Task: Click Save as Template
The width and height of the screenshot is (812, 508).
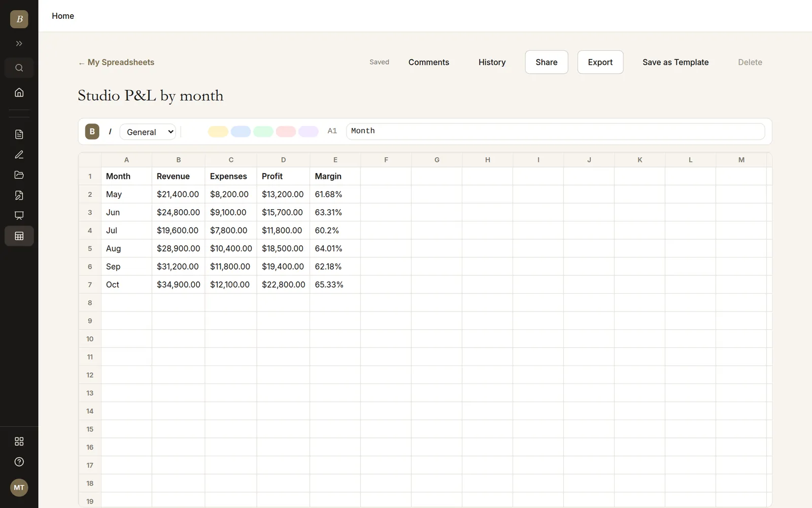Action: click(675, 62)
